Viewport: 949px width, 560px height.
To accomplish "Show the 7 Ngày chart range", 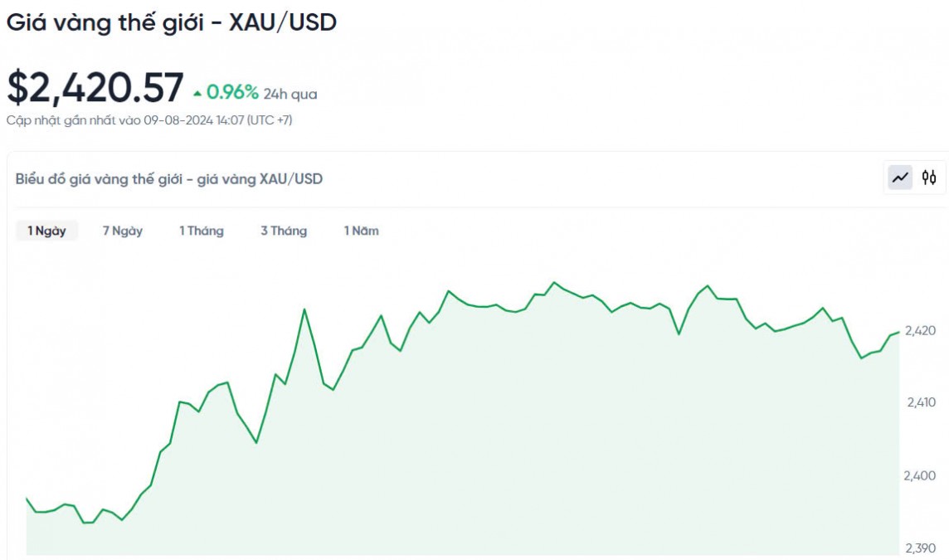I will tap(123, 231).
